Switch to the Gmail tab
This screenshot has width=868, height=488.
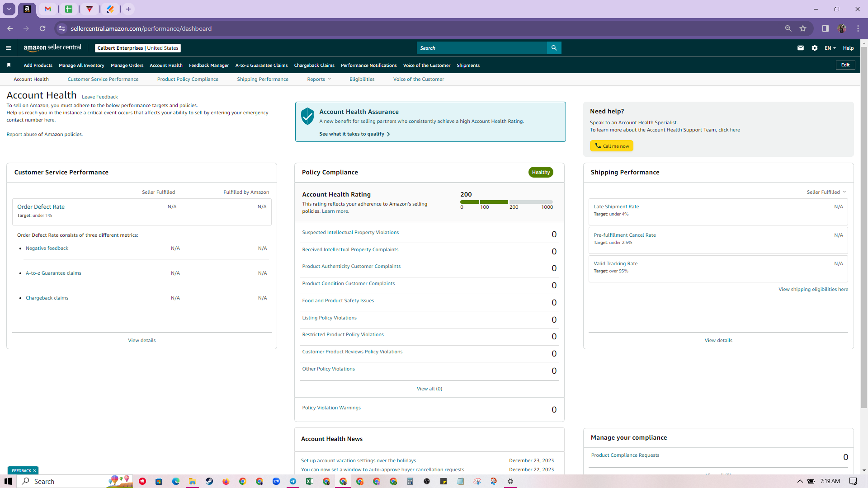pos(48,9)
